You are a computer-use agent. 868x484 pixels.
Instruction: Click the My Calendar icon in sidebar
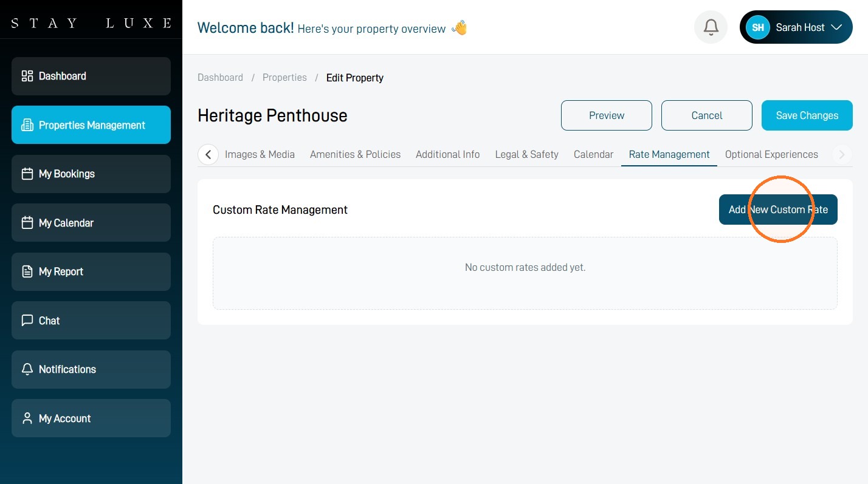(27, 223)
